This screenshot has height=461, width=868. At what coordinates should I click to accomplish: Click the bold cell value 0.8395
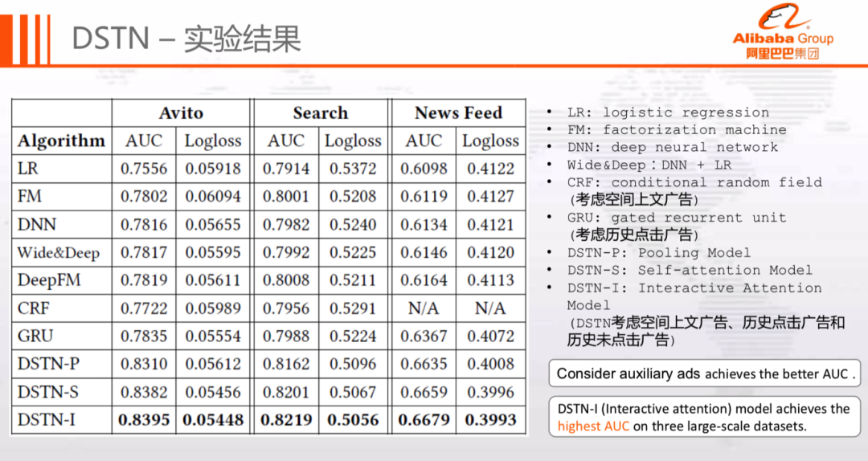click(x=144, y=420)
